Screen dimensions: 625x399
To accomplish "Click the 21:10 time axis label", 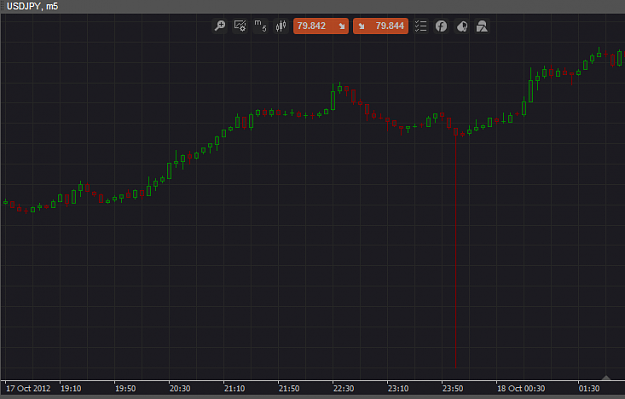I will coord(234,388).
